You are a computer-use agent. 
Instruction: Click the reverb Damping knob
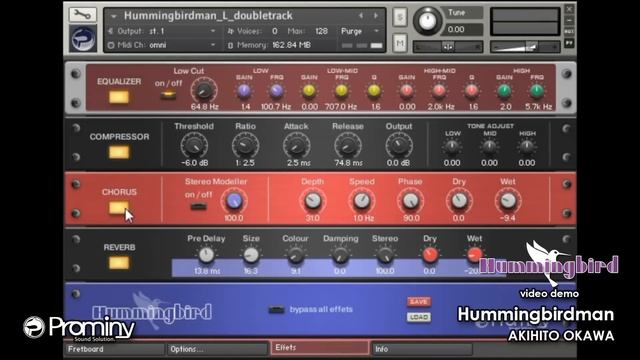click(x=340, y=256)
